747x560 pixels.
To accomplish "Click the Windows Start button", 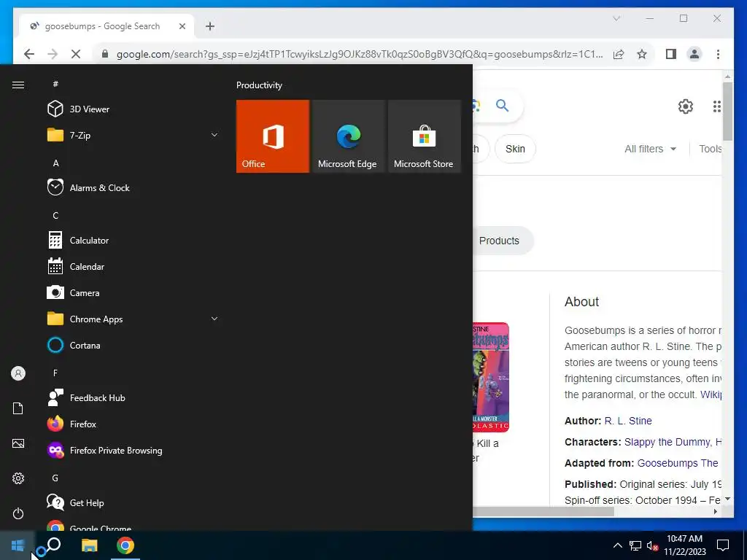I will pos(18,545).
